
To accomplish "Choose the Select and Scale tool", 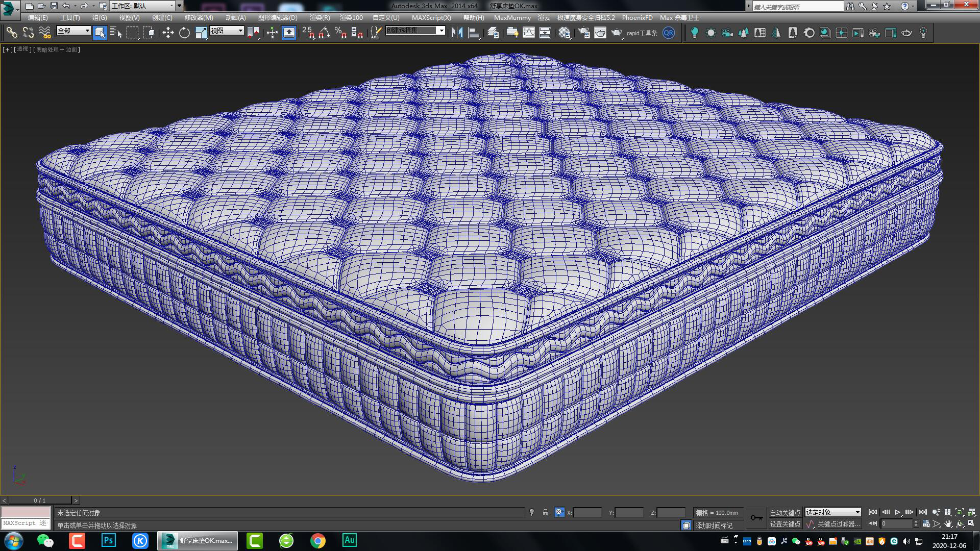I will pos(201,32).
